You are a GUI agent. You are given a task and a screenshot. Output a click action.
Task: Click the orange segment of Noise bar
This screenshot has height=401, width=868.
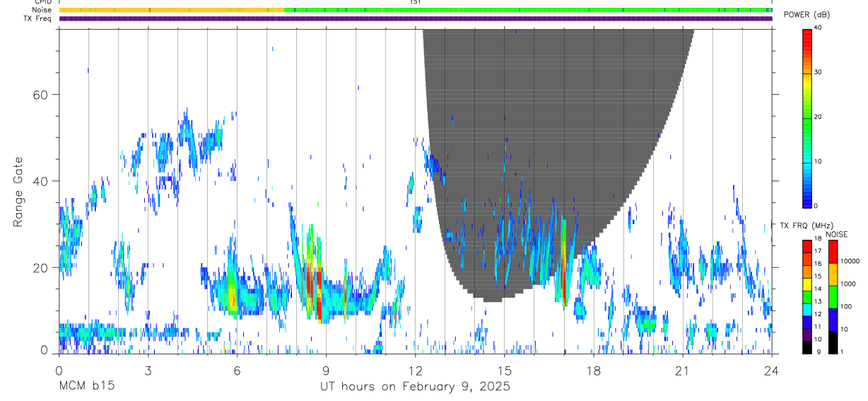(x=171, y=11)
